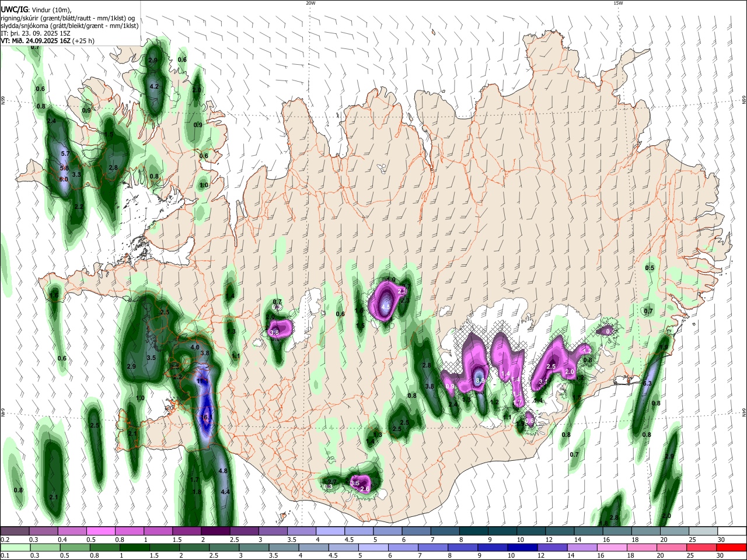Image resolution: width=747 pixels, height=560 pixels.
Task: Click the '4.8' value in the southwest rain band
Action: click(222, 471)
